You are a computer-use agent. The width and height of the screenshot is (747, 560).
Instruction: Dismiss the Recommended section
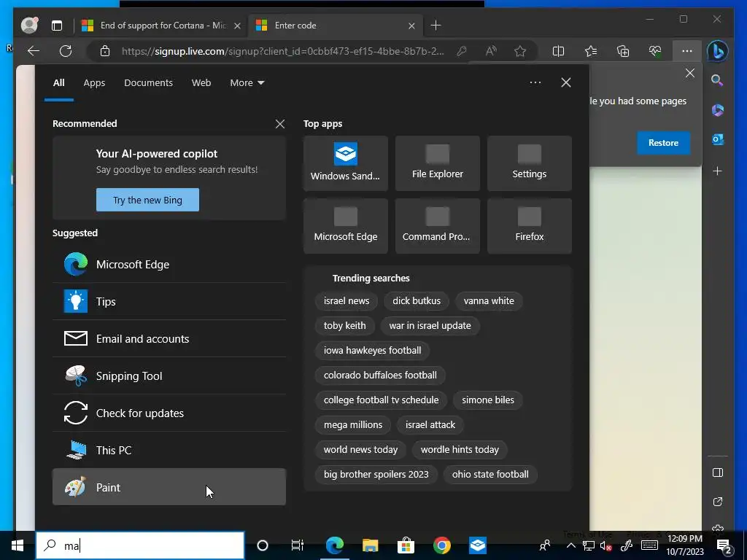[x=280, y=124]
